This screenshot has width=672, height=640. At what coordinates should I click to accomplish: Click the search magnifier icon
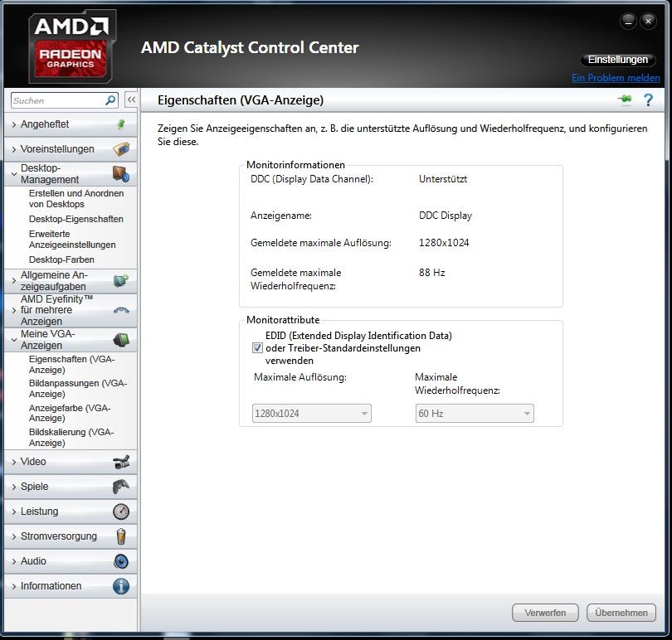tap(110, 100)
